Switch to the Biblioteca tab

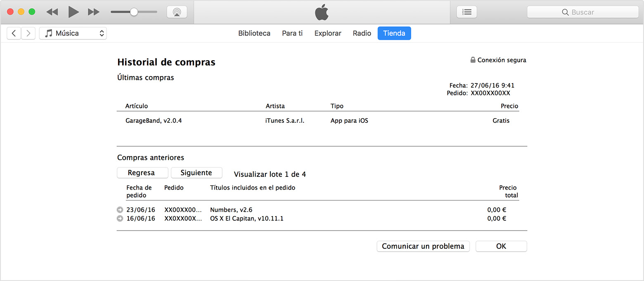254,33
